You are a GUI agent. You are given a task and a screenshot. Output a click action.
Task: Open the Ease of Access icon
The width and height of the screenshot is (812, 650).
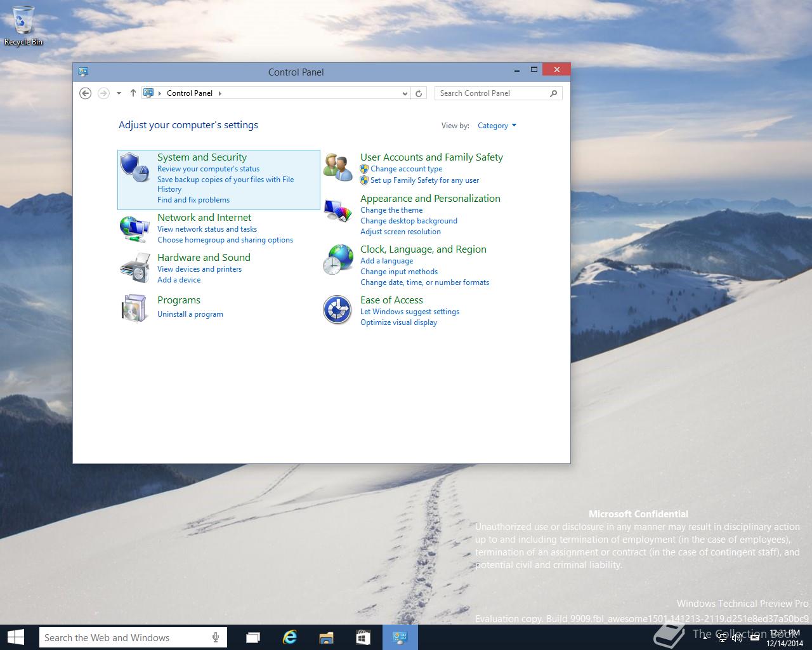337,310
